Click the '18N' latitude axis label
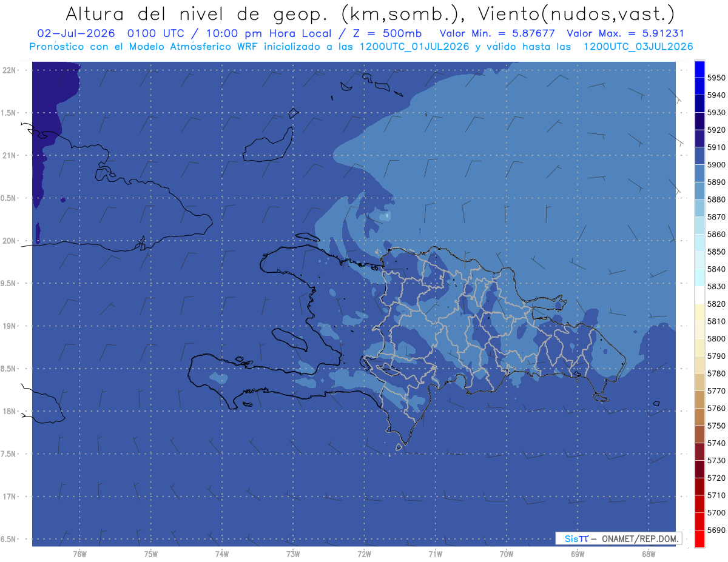 tap(9, 412)
